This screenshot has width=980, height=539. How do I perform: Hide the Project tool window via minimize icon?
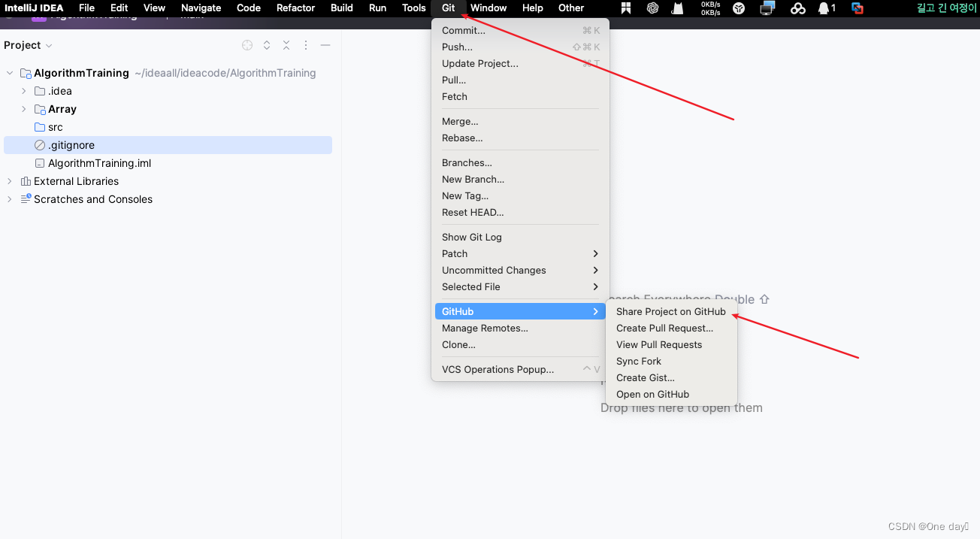(325, 45)
